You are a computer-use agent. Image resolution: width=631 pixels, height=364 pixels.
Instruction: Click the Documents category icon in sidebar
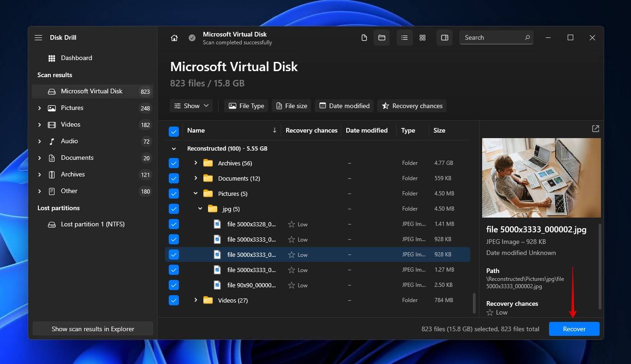click(x=52, y=158)
